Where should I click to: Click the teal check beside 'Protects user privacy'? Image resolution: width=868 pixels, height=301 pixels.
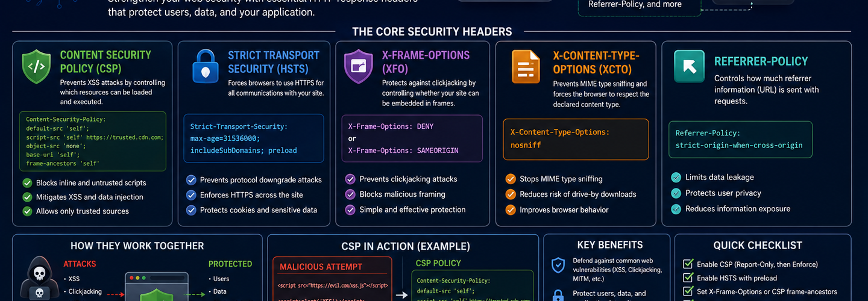point(676,193)
